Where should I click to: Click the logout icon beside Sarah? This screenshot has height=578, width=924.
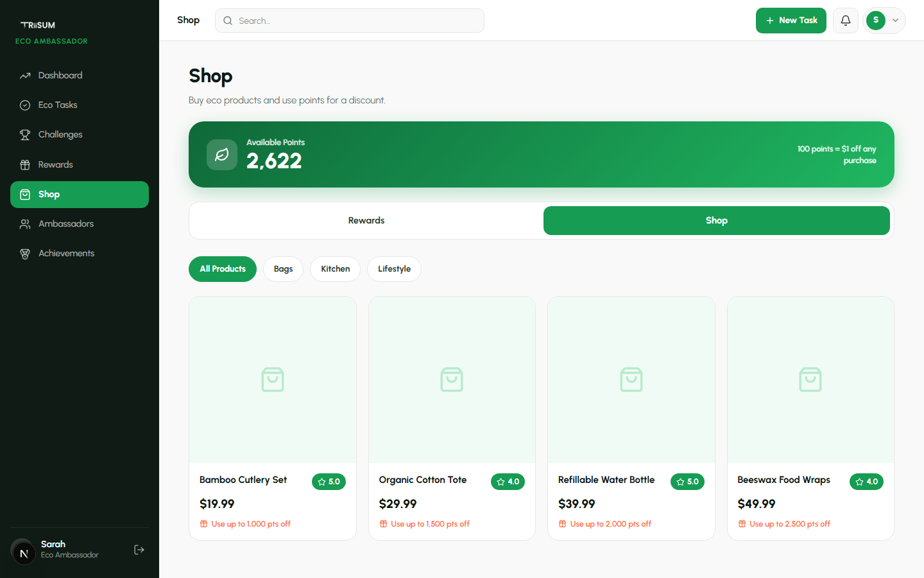[x=139, y=550]
